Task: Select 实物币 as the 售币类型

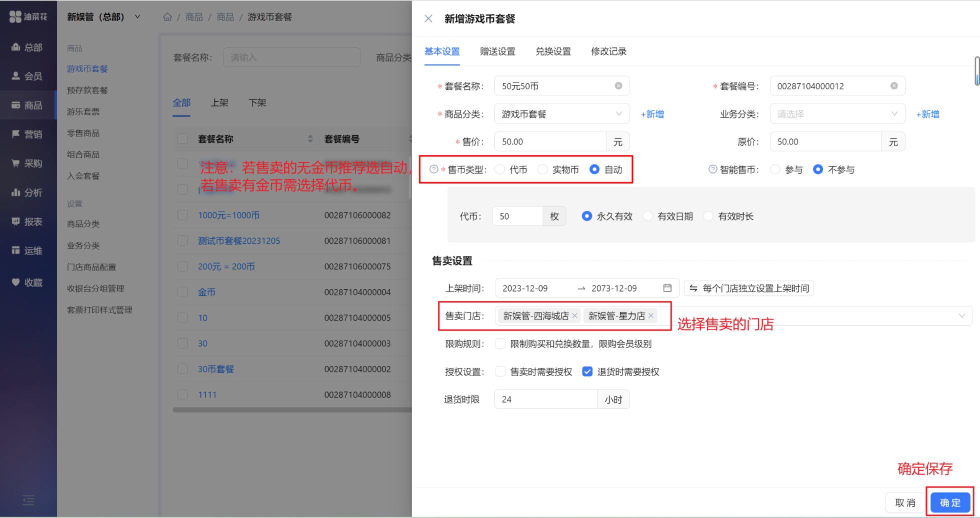Action: coord(542,169)
